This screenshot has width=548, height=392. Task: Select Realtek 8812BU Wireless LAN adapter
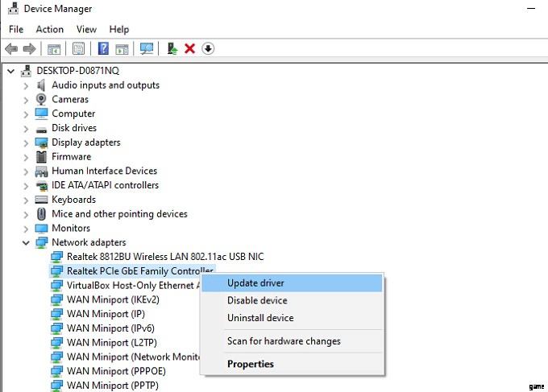165,257
